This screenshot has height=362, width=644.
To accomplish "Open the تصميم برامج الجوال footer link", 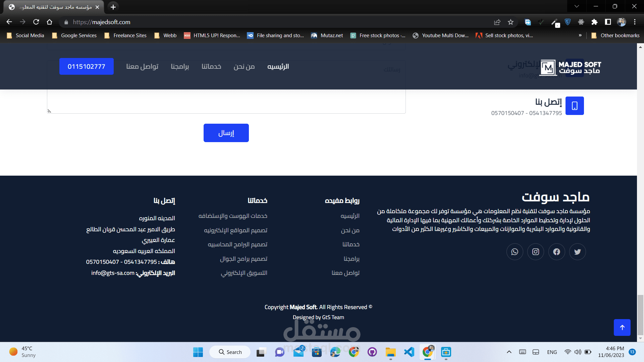I will (244, 259).
